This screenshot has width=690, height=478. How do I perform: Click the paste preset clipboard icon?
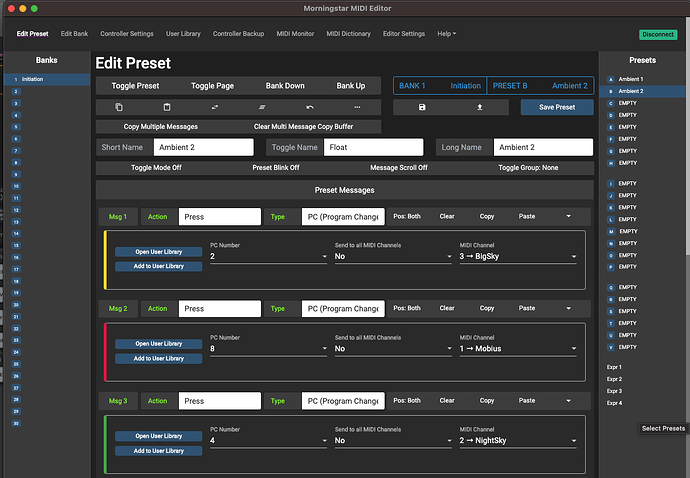point(167,107)
